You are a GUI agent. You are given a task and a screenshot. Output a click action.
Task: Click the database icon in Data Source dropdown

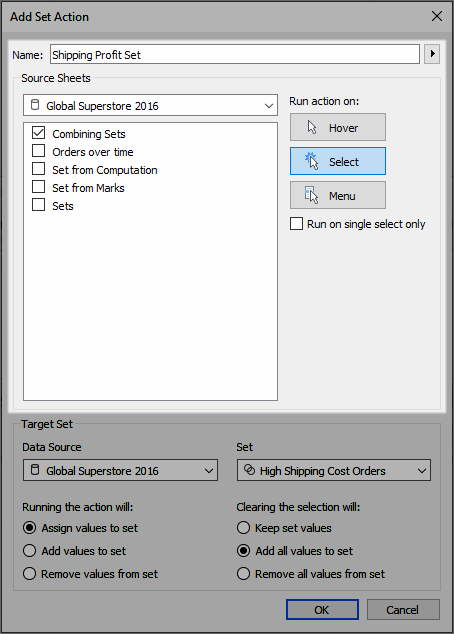[35, 470]
